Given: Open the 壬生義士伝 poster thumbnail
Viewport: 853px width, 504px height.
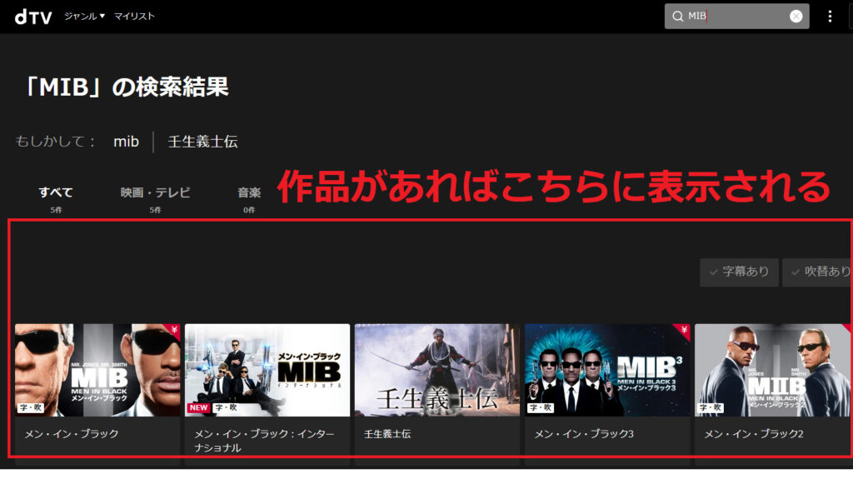Looking at the screenshot, I should point(436,370).
